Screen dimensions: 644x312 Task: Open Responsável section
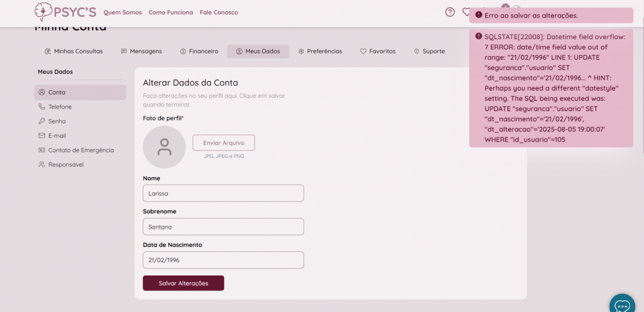pos(65,165)
